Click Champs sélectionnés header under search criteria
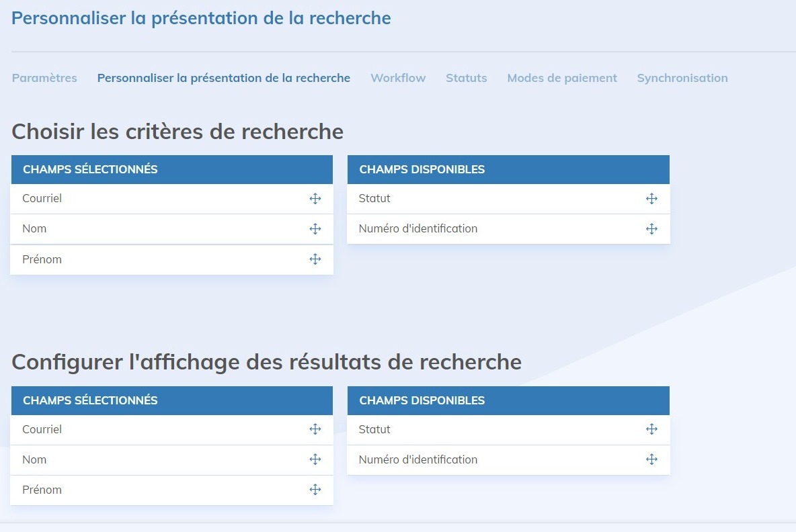The image size is (796, 532). click(90, 169)
